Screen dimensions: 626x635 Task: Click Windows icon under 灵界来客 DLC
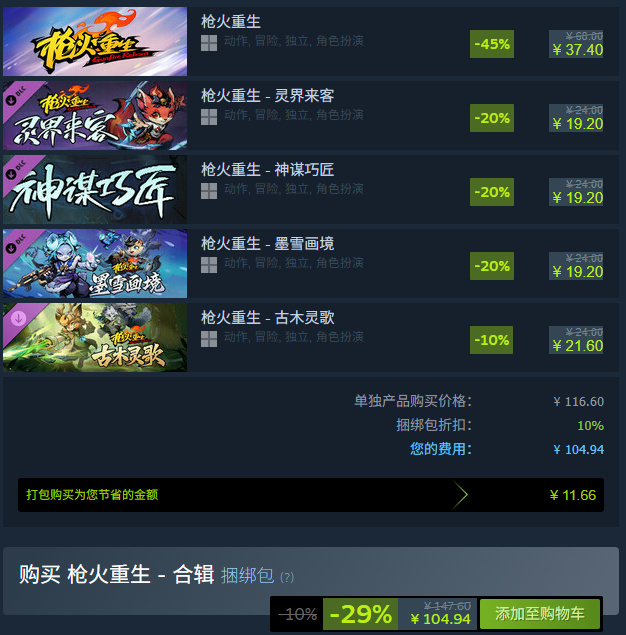point(209,117)
